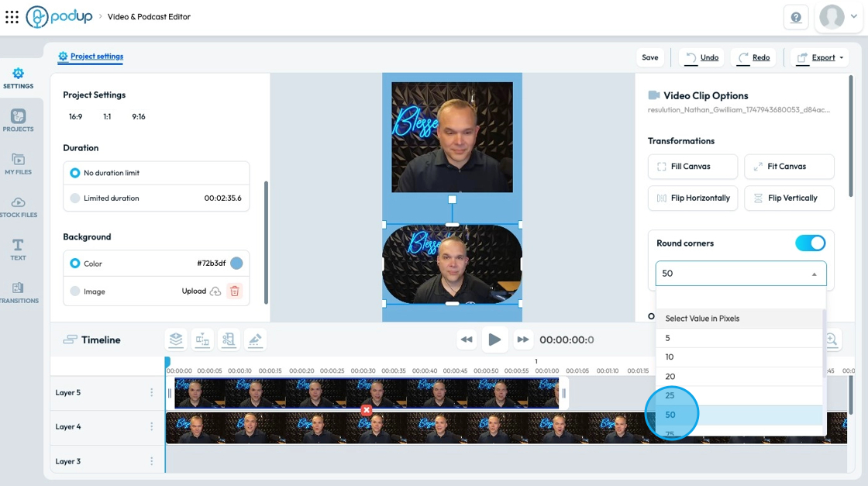Open the help question mark
The width and height of the screenshot is (868, 486).
[x=796, y=17]
